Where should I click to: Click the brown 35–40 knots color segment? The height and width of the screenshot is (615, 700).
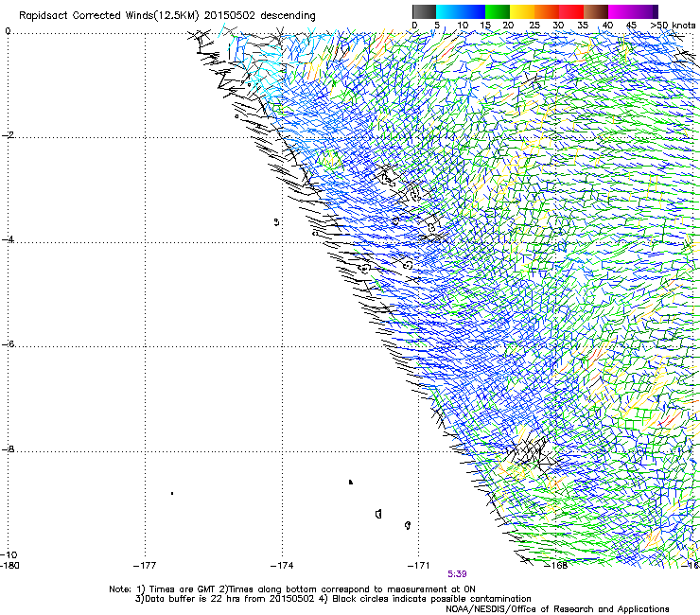pyautogui.click(x=596, y=11)
